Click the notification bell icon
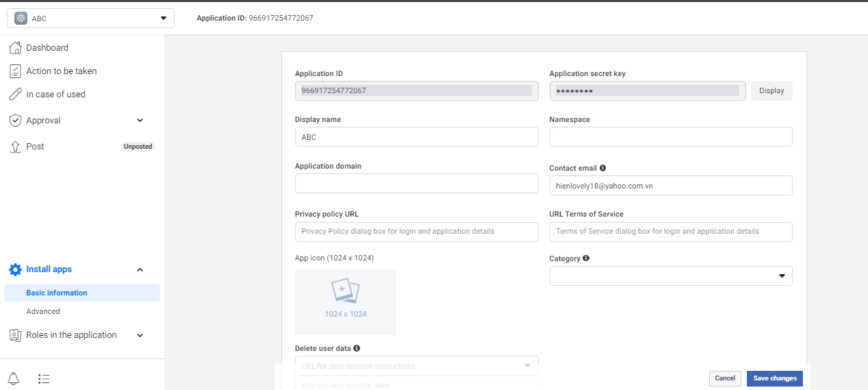Screen dimensions: 868x390 click(x=14, y=378)
